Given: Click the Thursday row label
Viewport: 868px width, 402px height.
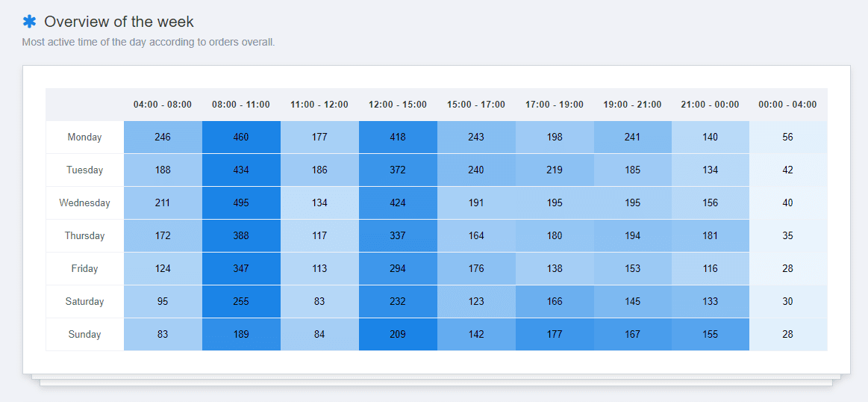Looking at the screenshot, I should [x=84, y=235].
